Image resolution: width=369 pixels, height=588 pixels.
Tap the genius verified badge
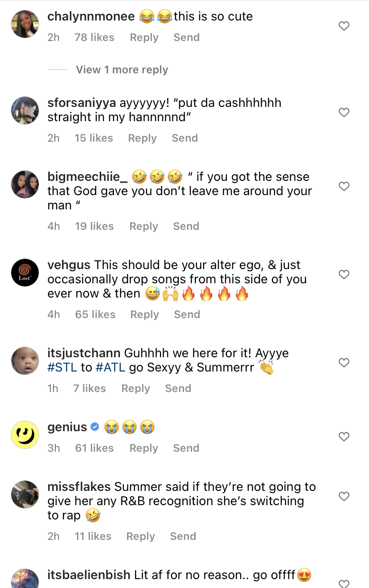(95, 428)
